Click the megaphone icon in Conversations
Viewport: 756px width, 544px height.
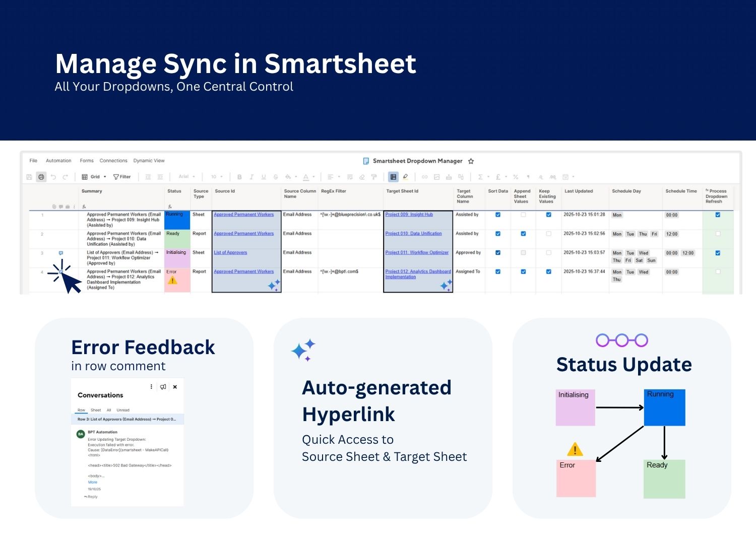point(163,387)
